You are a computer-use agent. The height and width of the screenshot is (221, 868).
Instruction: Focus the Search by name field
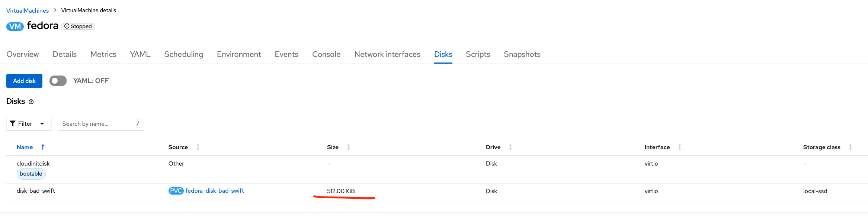(97, 124)
